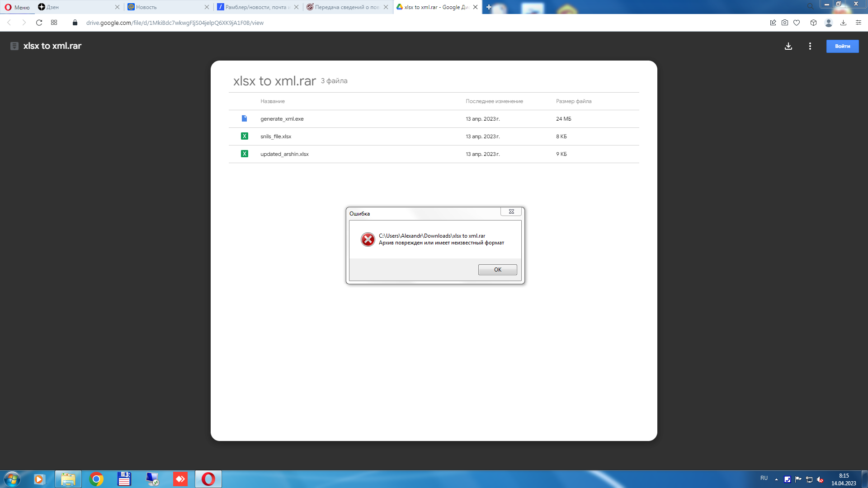The image size is (868, 488).
Task: Reload the page with the refresh icon
Action: click(39, 23)
